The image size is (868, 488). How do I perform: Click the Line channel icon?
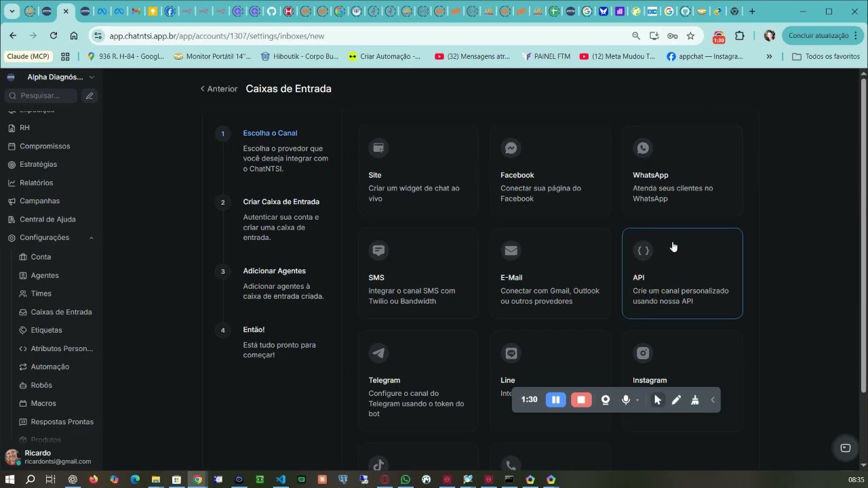[x=511, y=353]
